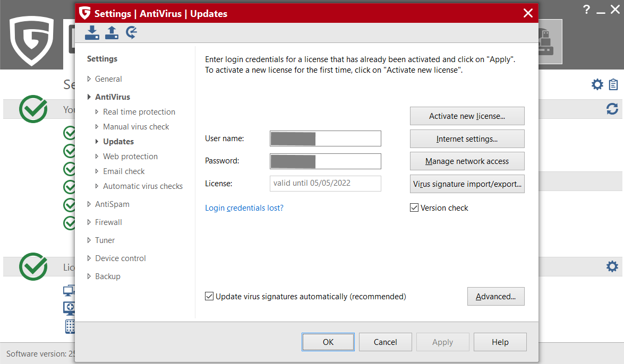This screenshot has height=364, width=624.
Task: Open main window logs clipboard icon
Action: click(613, 84)
